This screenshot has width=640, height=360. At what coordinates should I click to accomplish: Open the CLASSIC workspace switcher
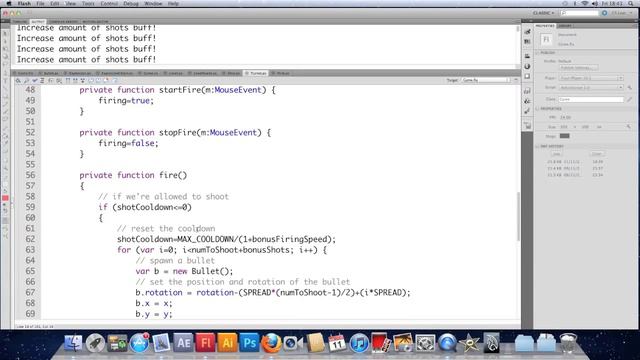[x=543, y=13]
